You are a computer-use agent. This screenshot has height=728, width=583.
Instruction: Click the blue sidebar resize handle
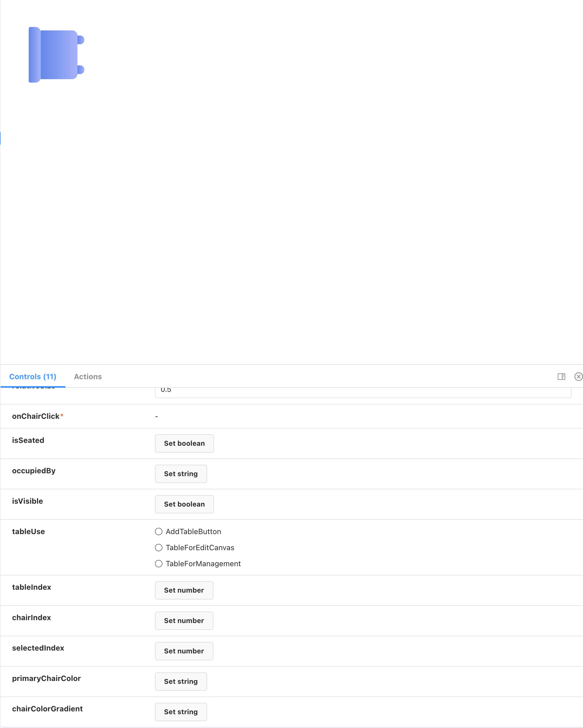0,138
